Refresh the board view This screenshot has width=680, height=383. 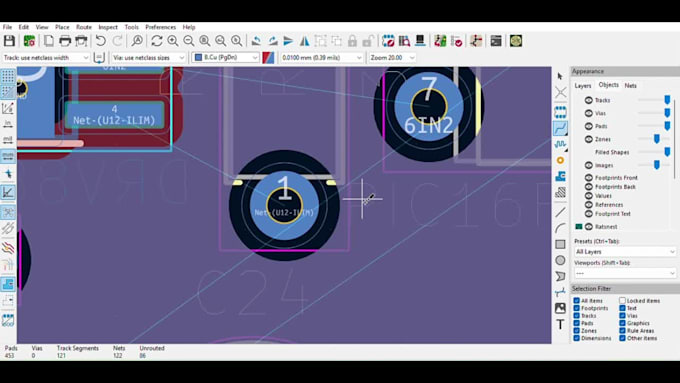click(157, 41)
